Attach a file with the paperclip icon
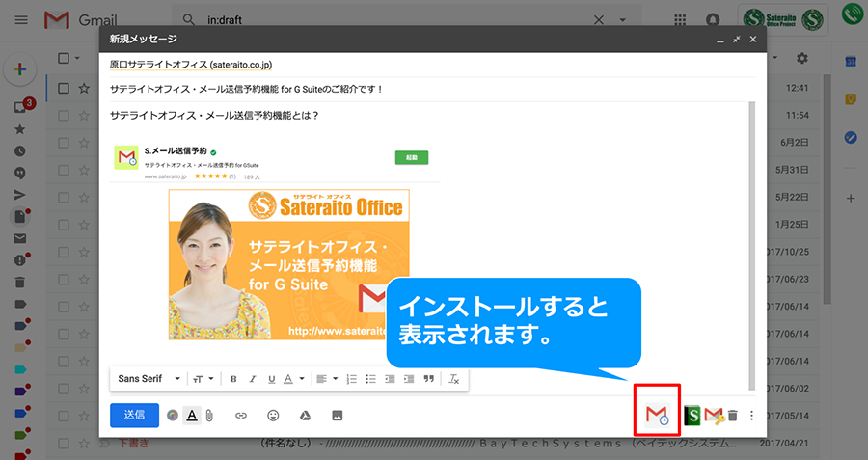 [209, 416]
